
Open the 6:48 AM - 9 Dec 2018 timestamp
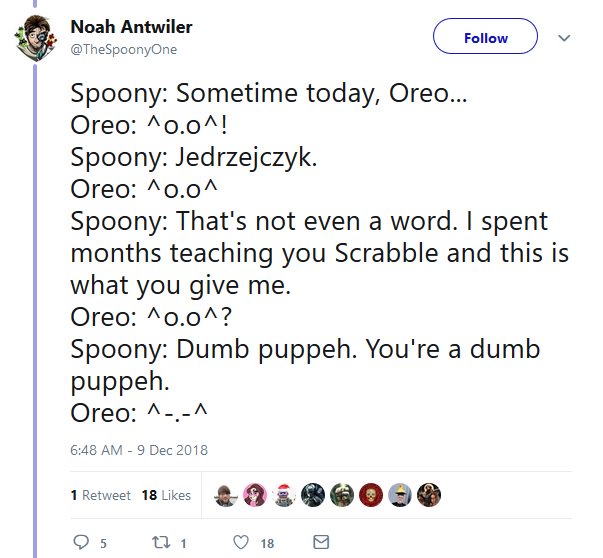click(139, 449)
